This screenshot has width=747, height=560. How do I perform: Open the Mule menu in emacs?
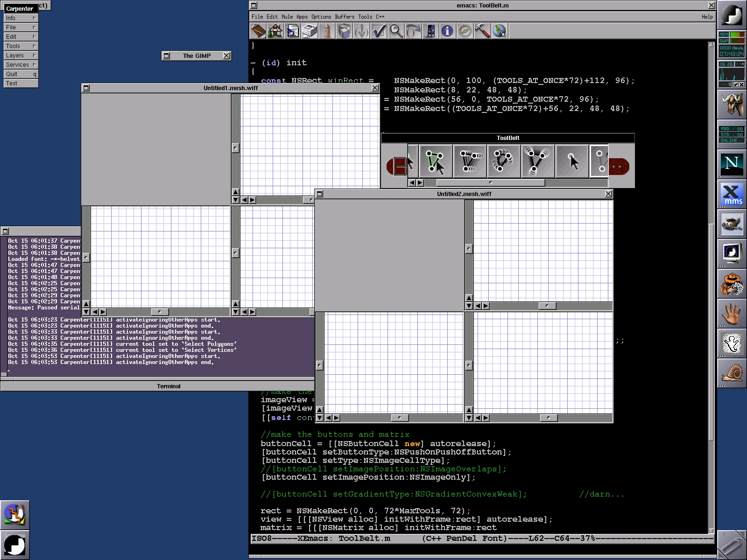(x=287, y=17)
